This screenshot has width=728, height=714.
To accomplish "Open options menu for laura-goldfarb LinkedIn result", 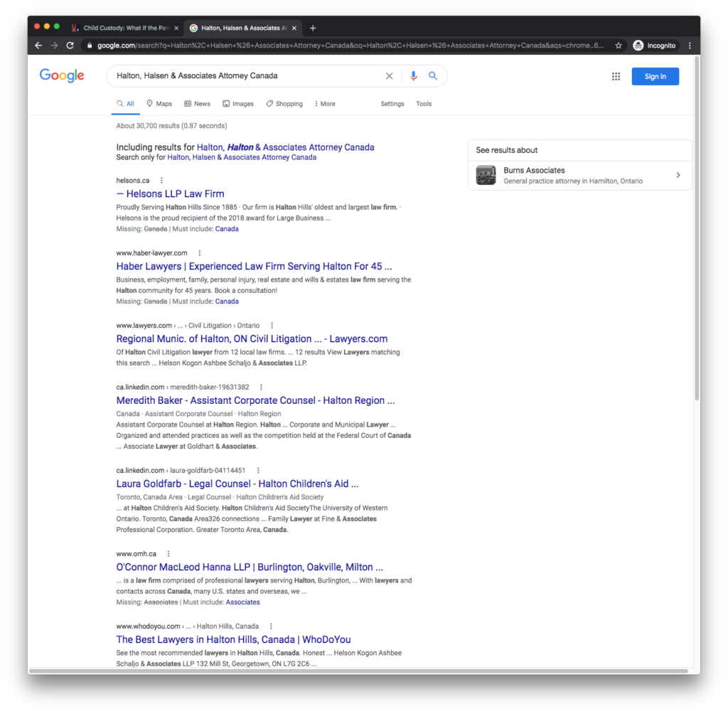I will (258, 471).
